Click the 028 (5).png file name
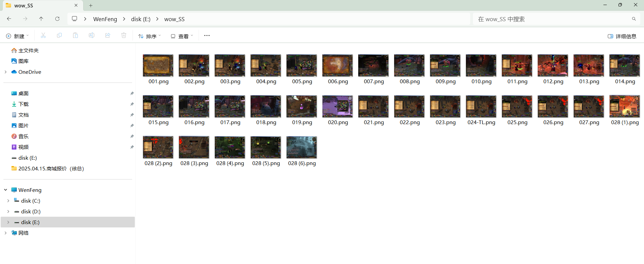644x264 pixels. (x=266, y=163)
